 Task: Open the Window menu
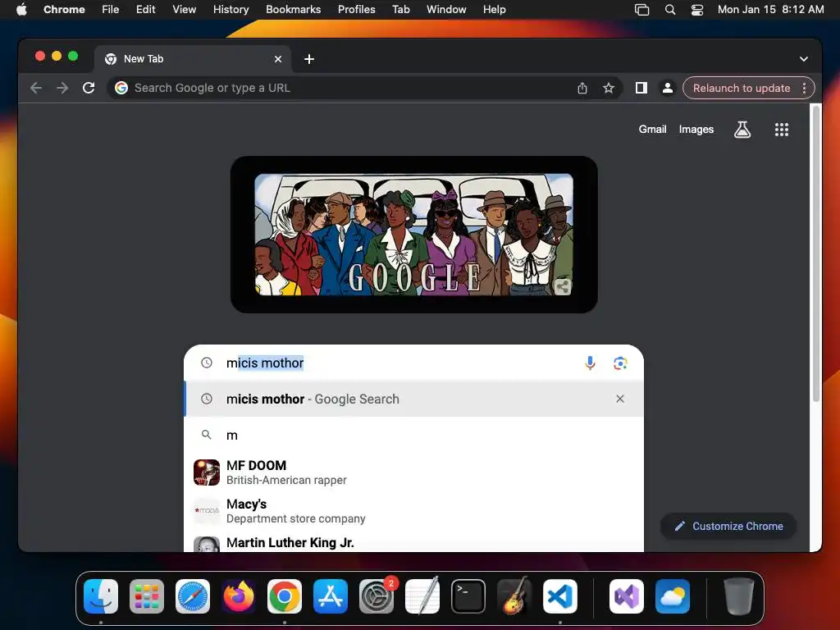[x=446, y=10]
